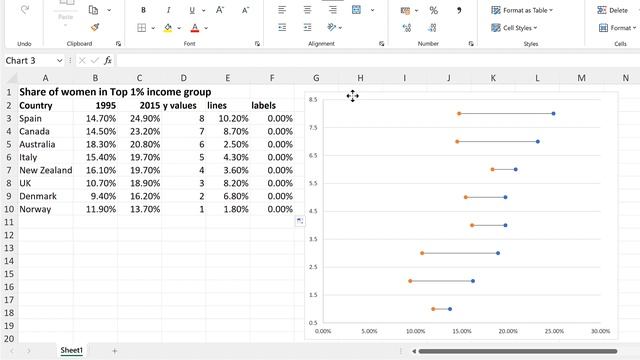This screenshot has width=640, height=360.
Task: Open Font settings dialog launcher
Action: tap(258, 44)
